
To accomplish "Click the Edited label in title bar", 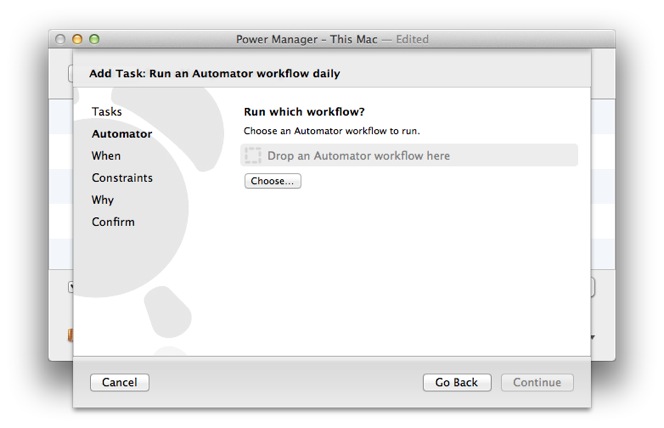I will click(x=412, y=39).
